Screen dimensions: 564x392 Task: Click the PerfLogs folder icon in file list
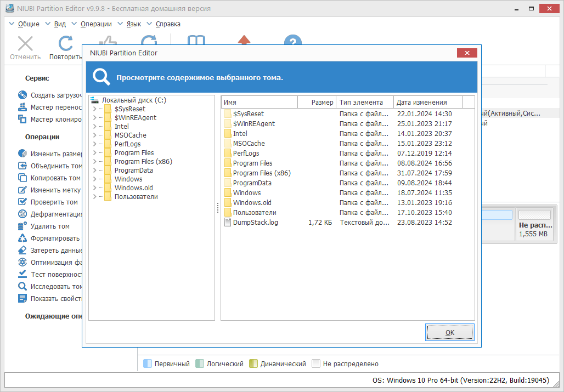click(x=227, y=153)
